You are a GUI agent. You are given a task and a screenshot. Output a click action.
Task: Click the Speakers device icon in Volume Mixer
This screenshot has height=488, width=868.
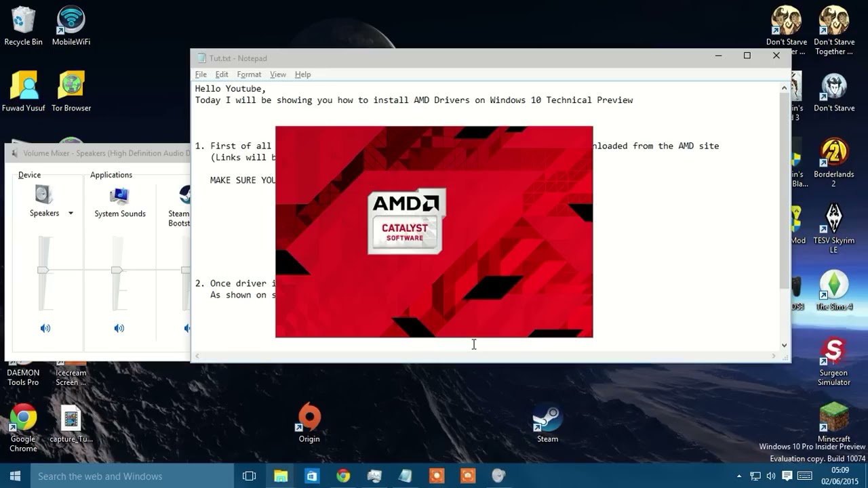pos(43,195)
